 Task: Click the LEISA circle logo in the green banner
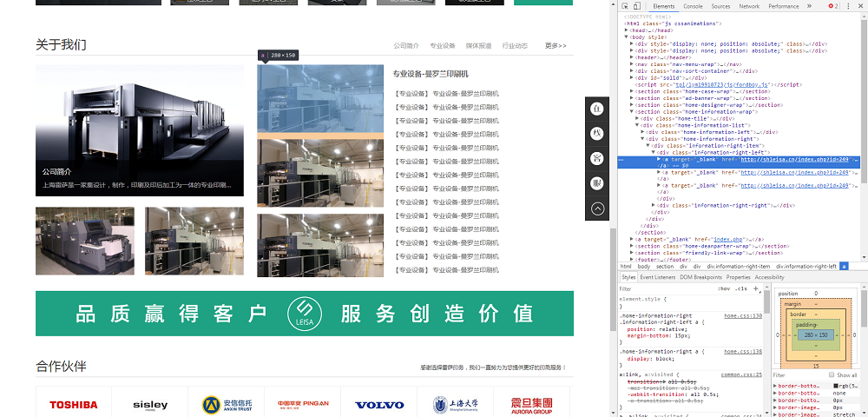pyautogui.click(x=305, y=314)
